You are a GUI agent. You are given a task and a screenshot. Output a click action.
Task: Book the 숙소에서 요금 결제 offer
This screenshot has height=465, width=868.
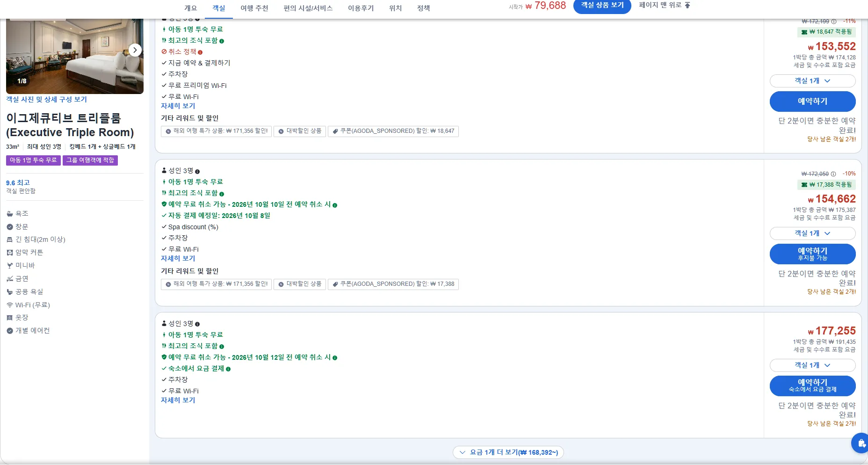[812, 386]
